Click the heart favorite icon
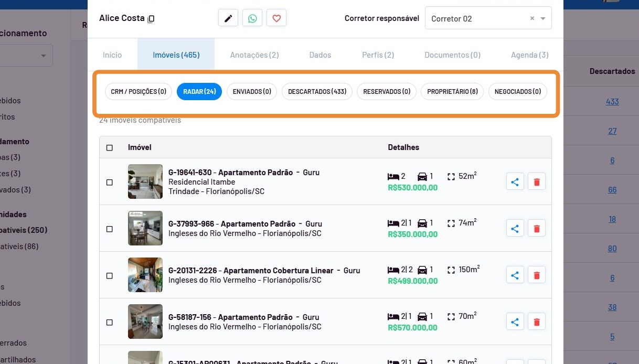 276,18
